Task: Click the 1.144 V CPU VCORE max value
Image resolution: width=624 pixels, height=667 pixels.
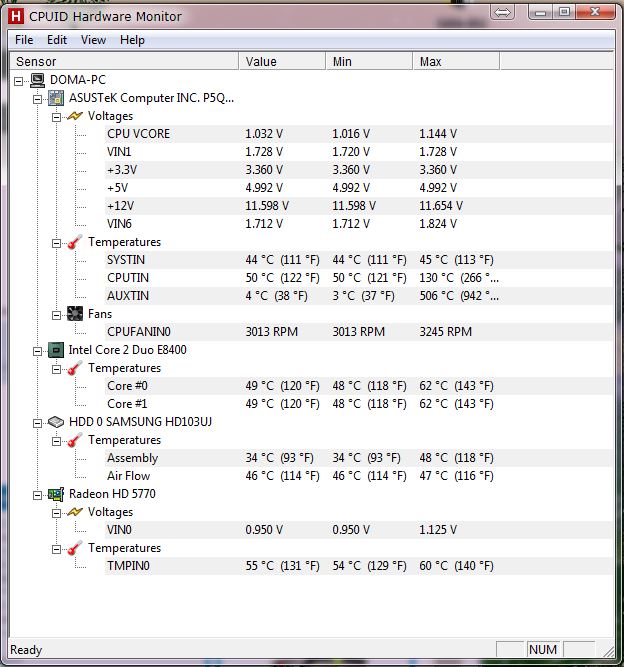Action: 438,134
